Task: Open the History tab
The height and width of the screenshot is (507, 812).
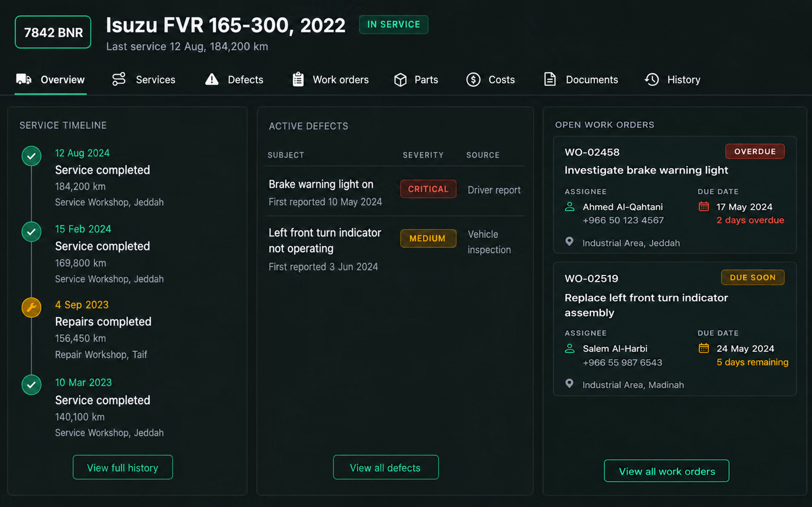Action: point(672,80)
